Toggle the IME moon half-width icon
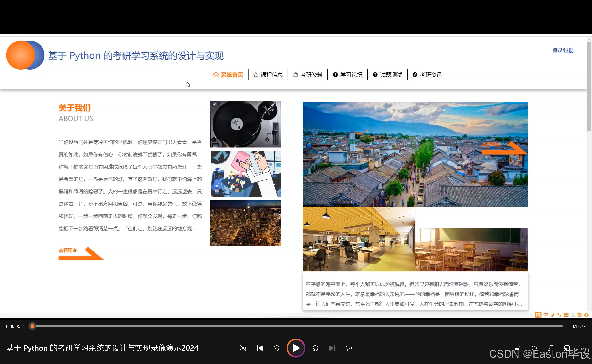This screenshot has width=592, height=364. tap(553, 315)
